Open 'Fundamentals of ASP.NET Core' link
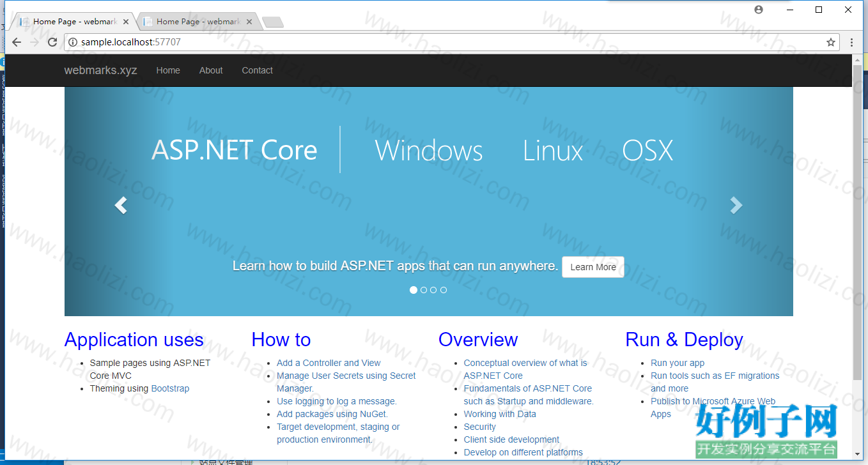 tap(529, 395)
